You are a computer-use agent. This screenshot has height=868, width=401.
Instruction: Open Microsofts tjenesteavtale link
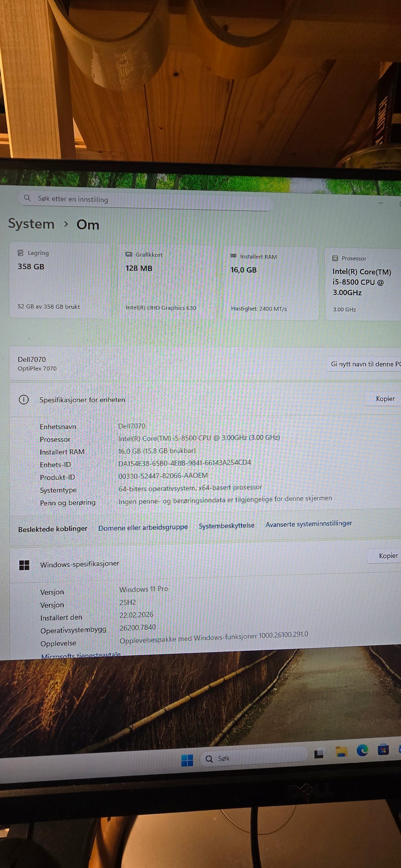tap(81, 655)
